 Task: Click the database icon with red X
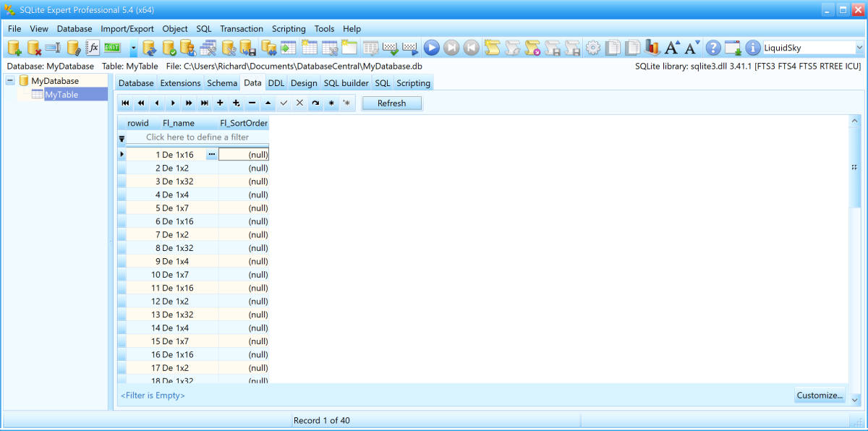coord(34,48)
